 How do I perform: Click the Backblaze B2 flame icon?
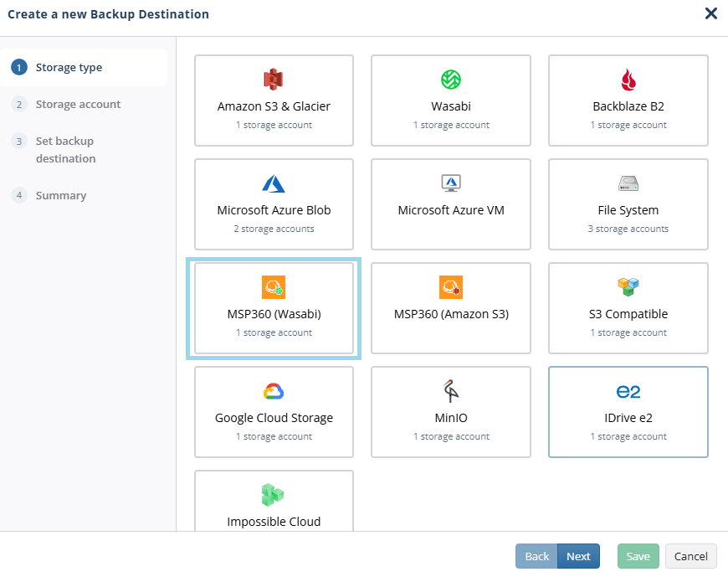[x=628, y=80]
